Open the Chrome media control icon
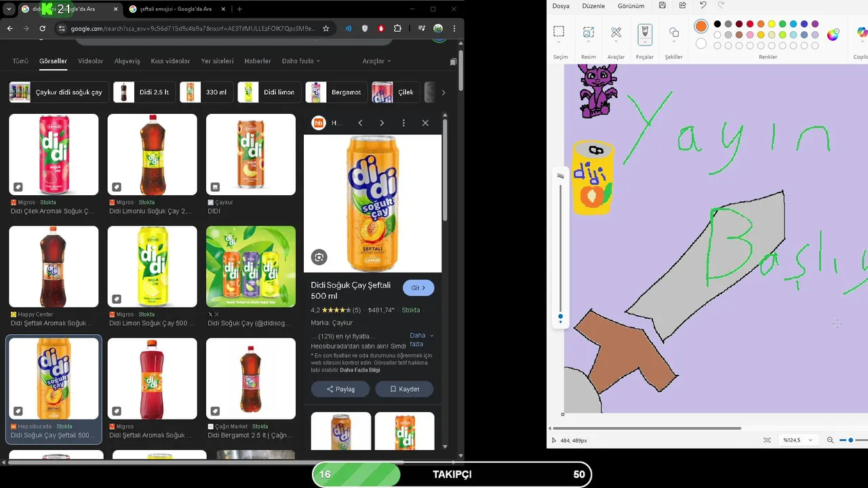This screenshot has height=488, width=868. tap(422, 28)
